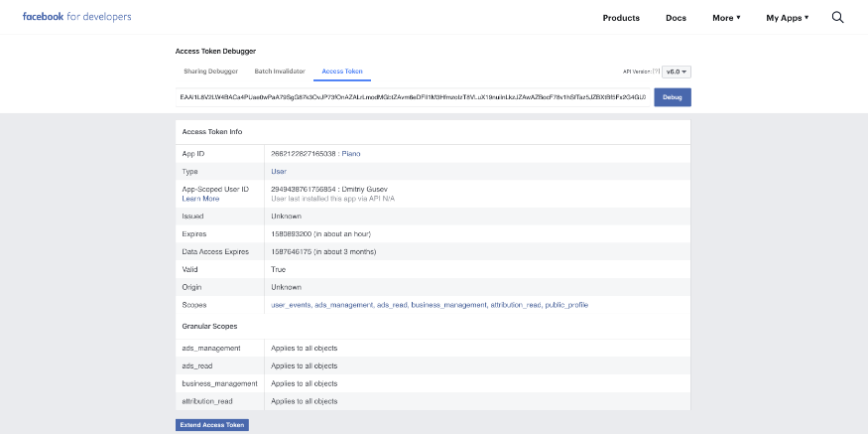Viewport: 868px width, 434px height.
Task: Select the Access Token Info header
Action: click(x=212, y=132)
